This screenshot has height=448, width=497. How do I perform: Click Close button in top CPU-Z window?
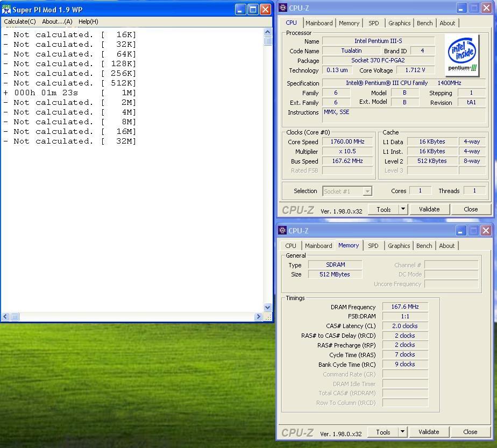click(x=471, y=209)
